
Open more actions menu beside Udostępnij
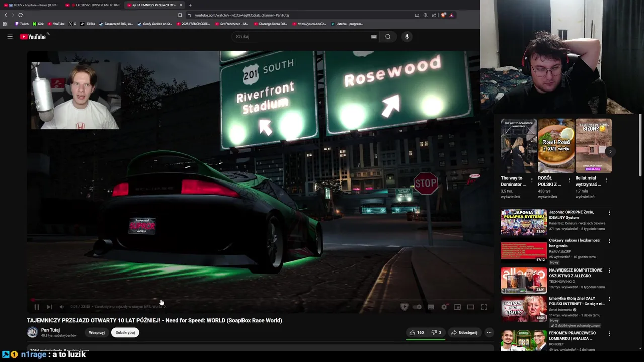(489, 332)
